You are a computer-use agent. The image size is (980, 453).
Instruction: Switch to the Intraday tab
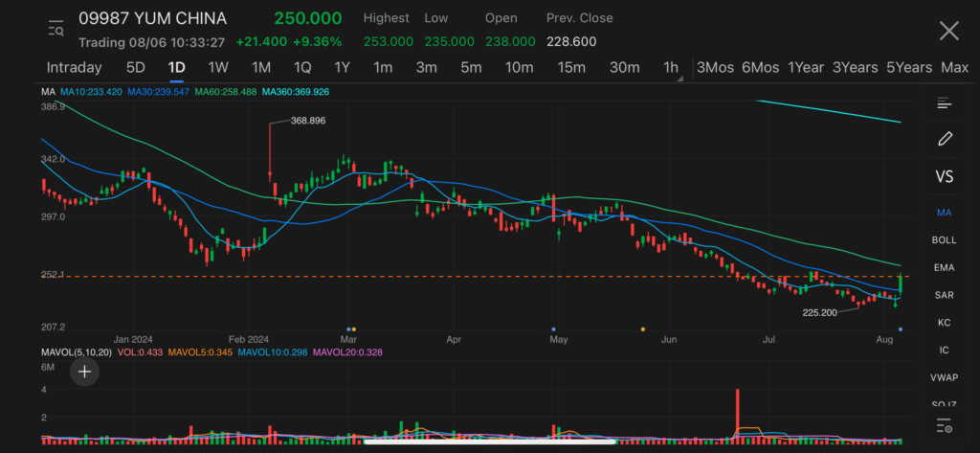pyautogui.click(x=74, y=67)
